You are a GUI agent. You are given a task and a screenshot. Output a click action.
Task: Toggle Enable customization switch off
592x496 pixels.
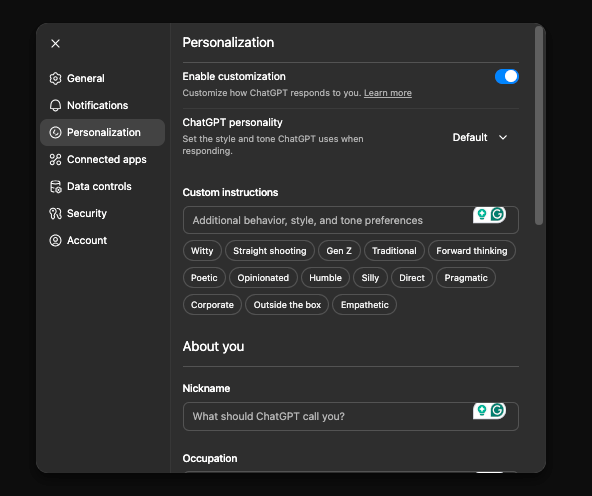[507, 77]
